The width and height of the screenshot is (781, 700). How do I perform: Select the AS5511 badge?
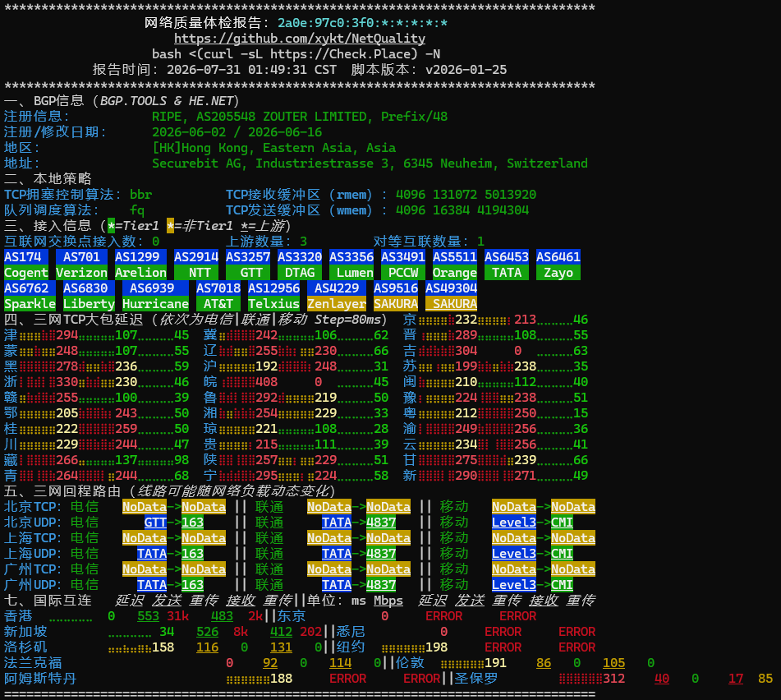pos(455,257)
